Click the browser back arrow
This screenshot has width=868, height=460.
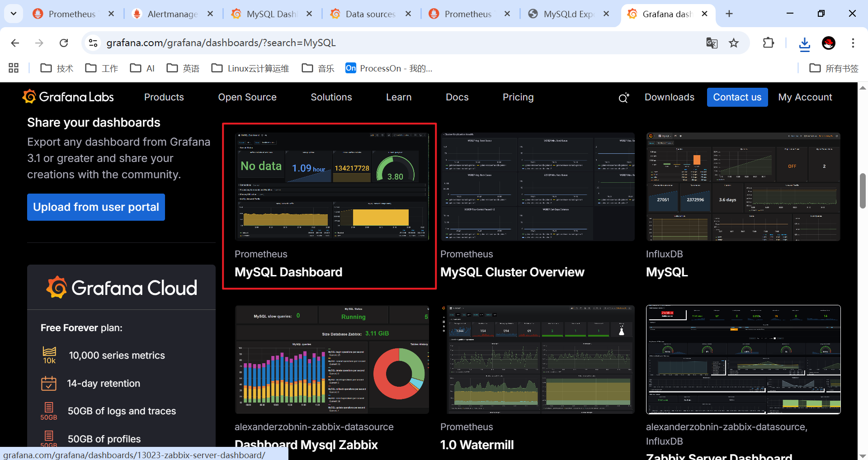pyautogui.click(x=15, y=43)
